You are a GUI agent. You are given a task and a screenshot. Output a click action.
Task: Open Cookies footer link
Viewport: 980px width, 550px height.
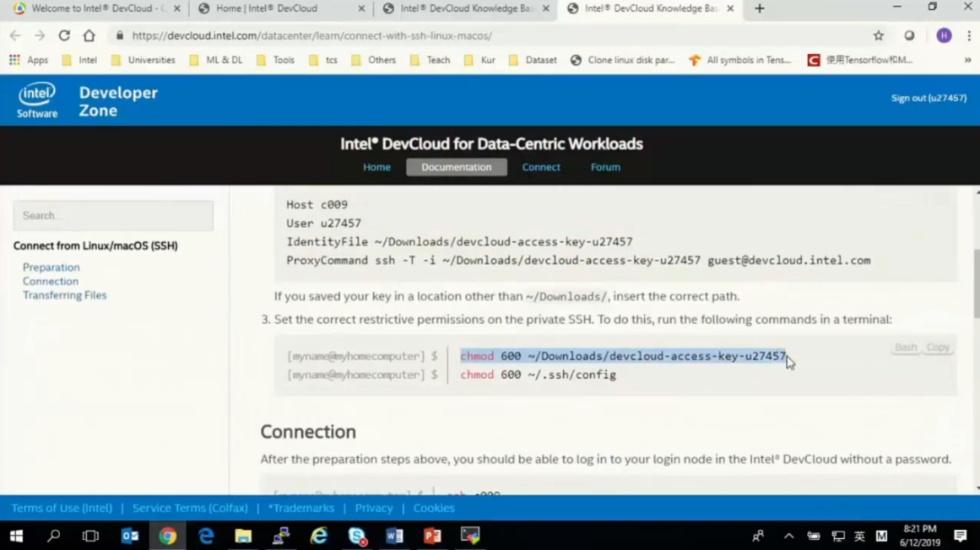434,508
